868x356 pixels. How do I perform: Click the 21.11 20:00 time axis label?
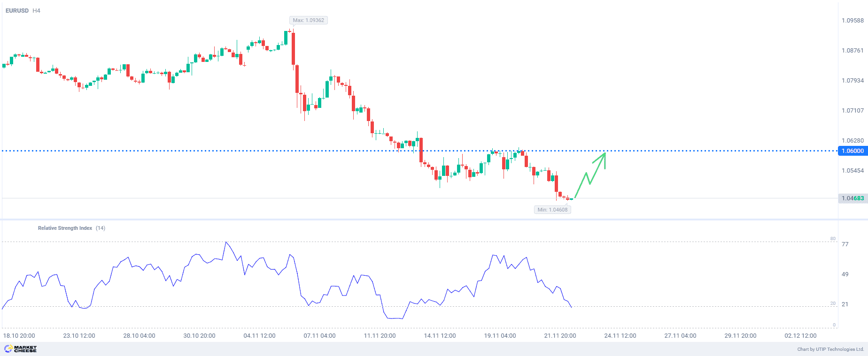(560, 336)
